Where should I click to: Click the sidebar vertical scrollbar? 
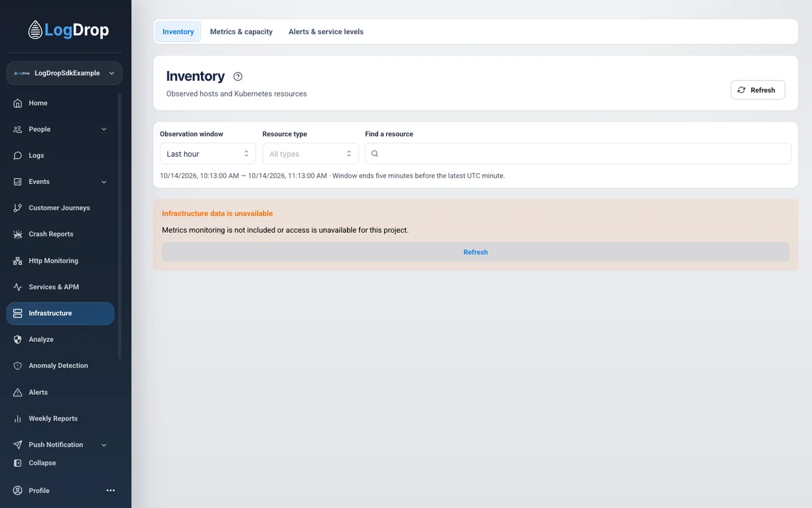[x=119, y=226]
